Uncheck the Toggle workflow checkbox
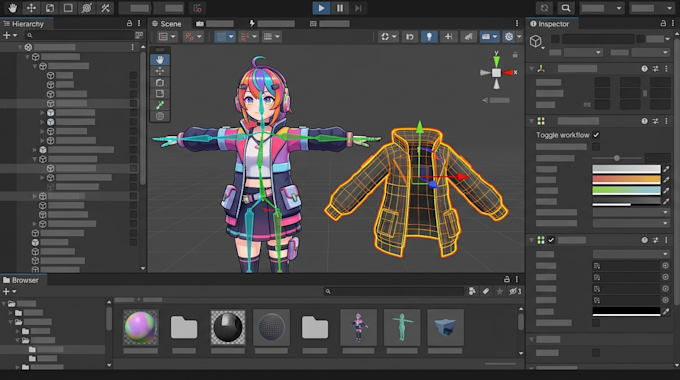 [x=596, y=135]
